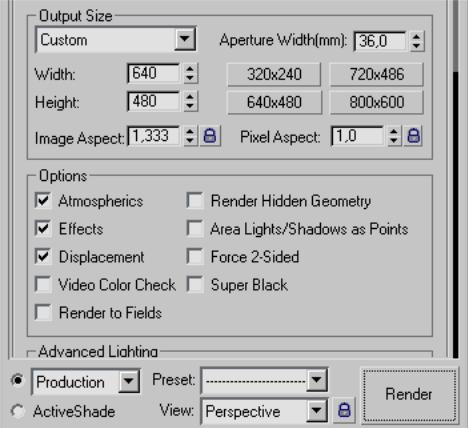The height and width of the screenshot is (428, 468).
Task: Enable Render Hidden Geometry
Action: pos(195,201)
